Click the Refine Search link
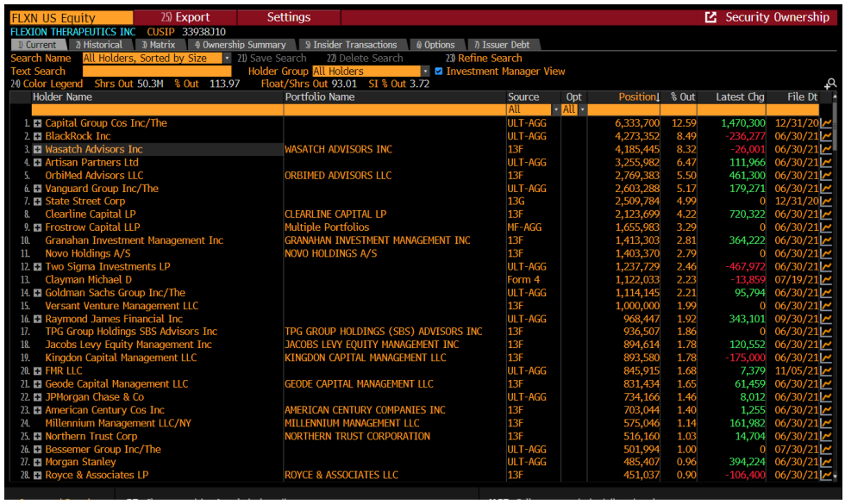The image size is (845, 504). [484, 59]
